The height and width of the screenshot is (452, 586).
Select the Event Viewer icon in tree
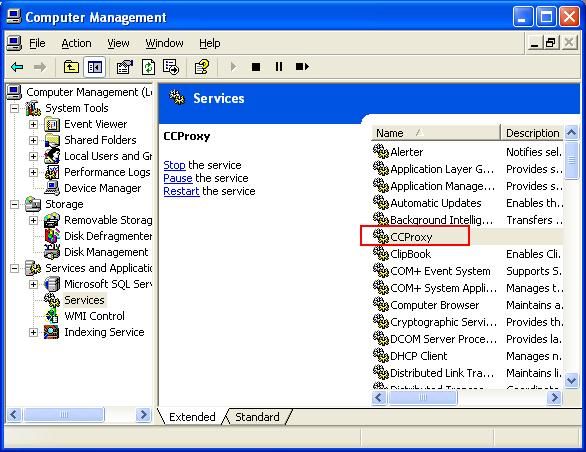(52, 124)
